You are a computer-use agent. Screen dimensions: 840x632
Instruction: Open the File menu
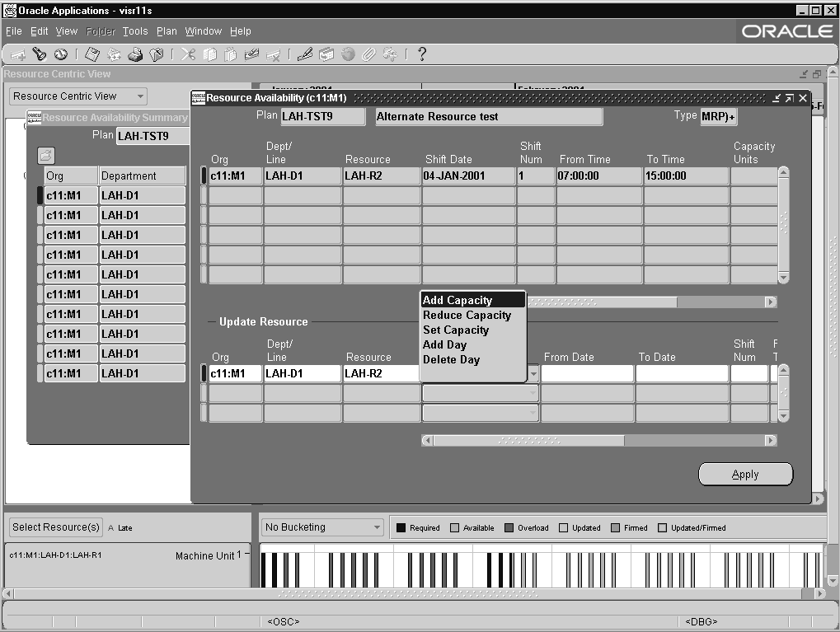coord(13,31)
